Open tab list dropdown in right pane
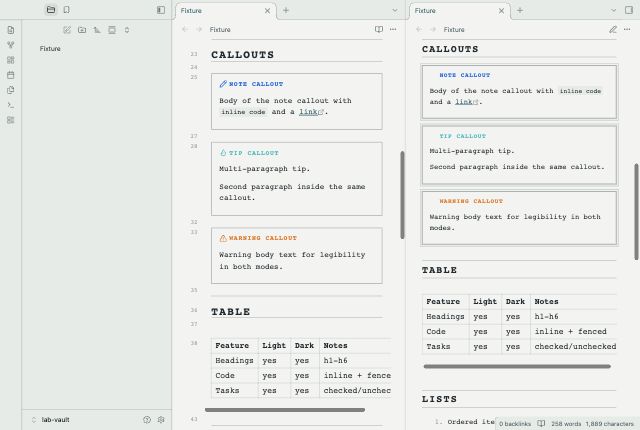Screen dimensions: 640x430 [613, 10]
